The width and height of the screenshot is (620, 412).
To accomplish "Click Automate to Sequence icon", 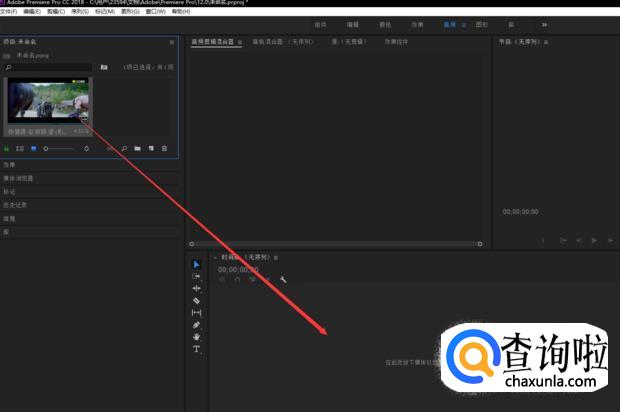I will point(110,149).
